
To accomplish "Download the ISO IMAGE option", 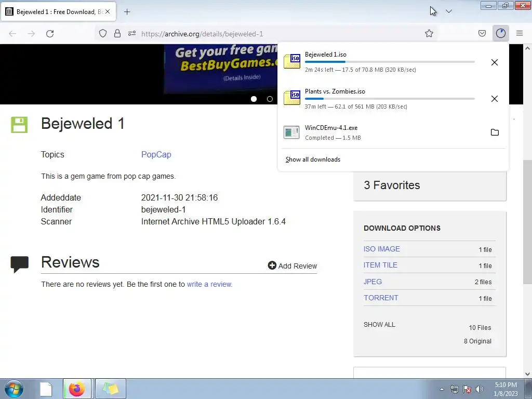I will [382, 249].
